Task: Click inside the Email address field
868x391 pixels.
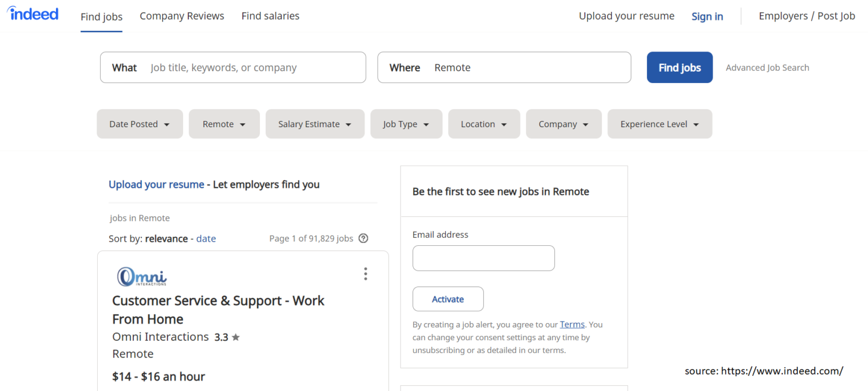Action: [x=483, y=258]
